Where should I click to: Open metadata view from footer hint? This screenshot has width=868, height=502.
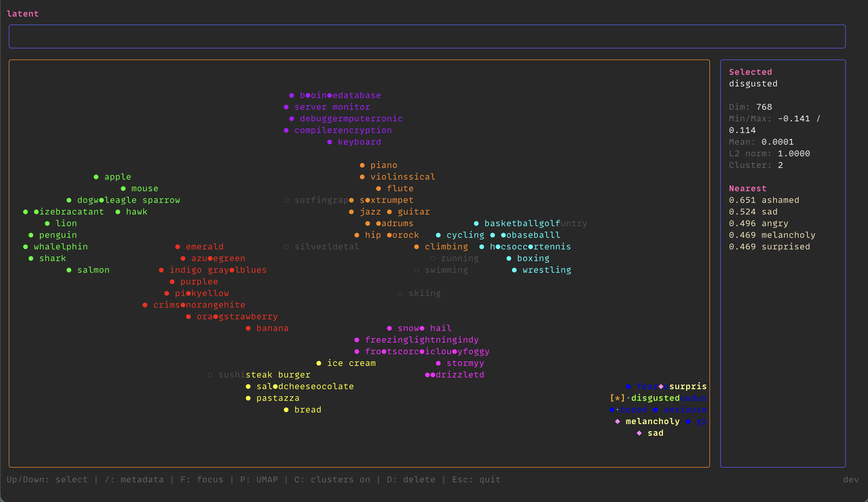coord(134,479)
